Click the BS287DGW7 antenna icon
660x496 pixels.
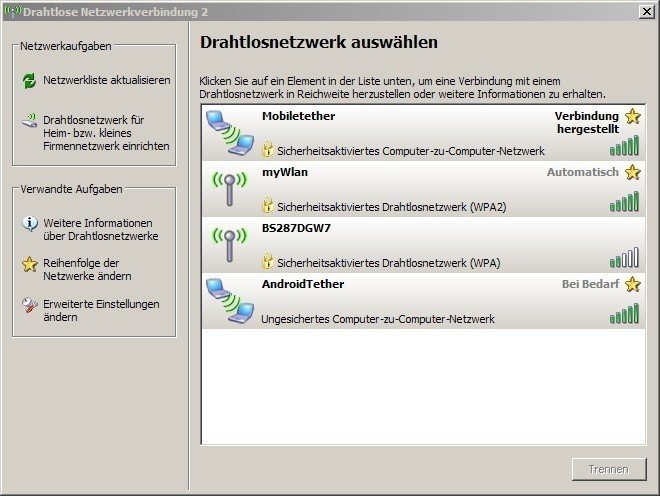click(x=229, y=245)
